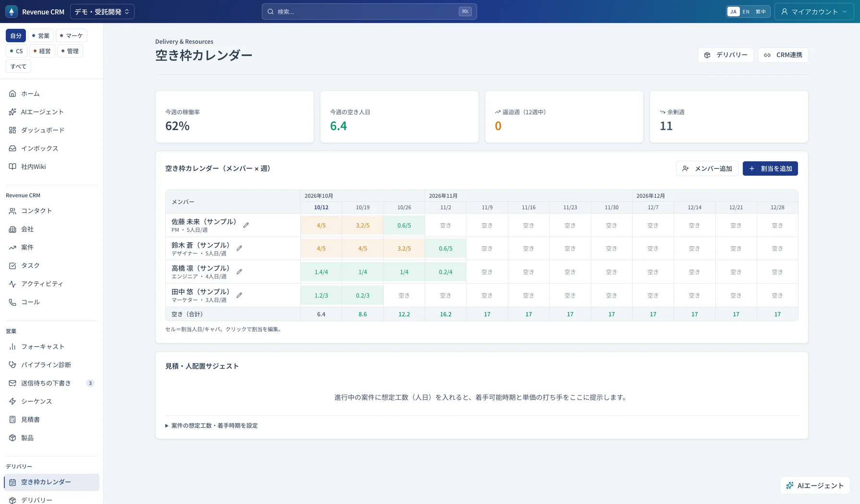860x504 pixels.
Task: Click 割当を追加 button
Action: 770,168
